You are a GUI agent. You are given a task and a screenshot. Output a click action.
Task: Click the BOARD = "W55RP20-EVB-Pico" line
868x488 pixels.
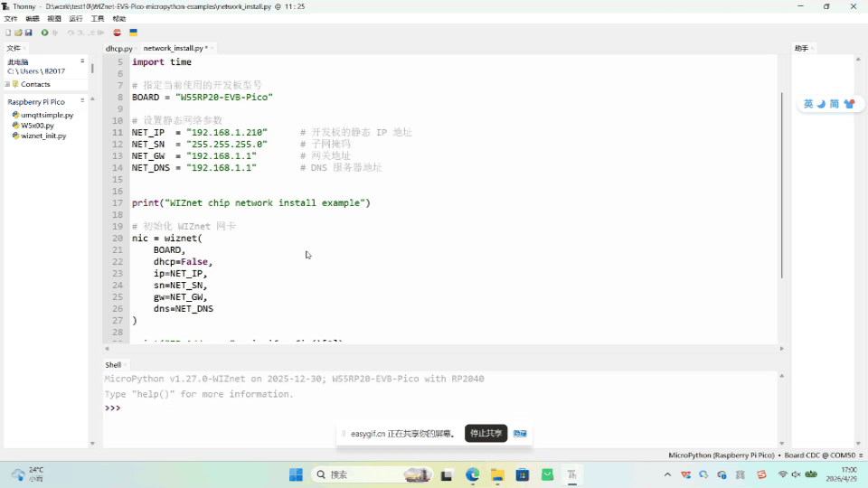click(x=202, y=98)
